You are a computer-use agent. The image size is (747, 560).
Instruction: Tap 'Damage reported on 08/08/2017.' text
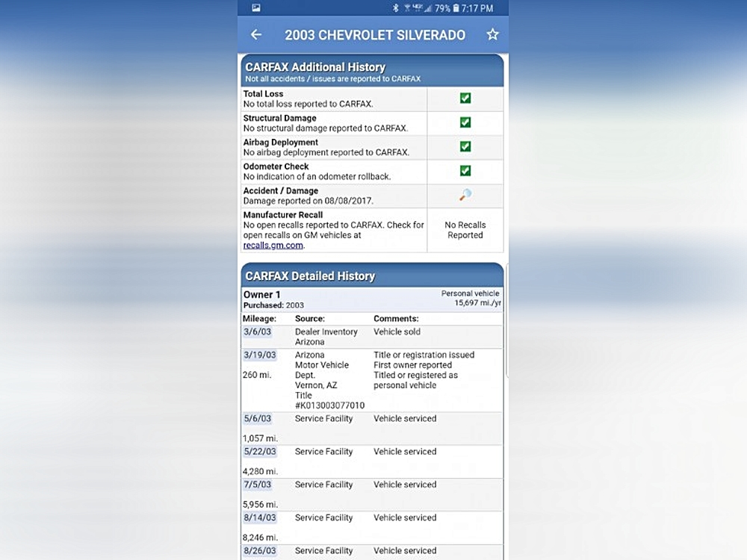coord(309,201)
